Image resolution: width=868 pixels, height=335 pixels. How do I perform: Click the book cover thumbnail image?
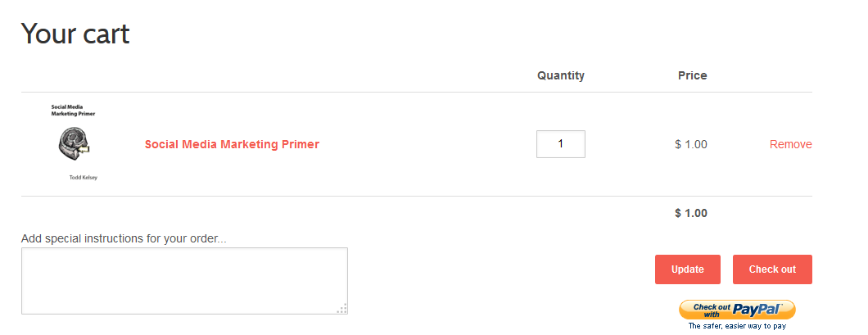pos(74,143)
